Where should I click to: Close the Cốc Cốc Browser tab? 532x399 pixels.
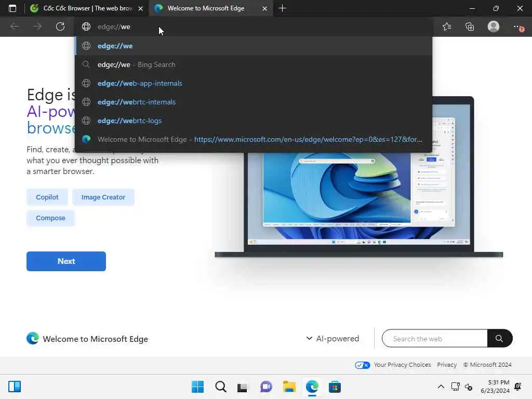(140, 8)
